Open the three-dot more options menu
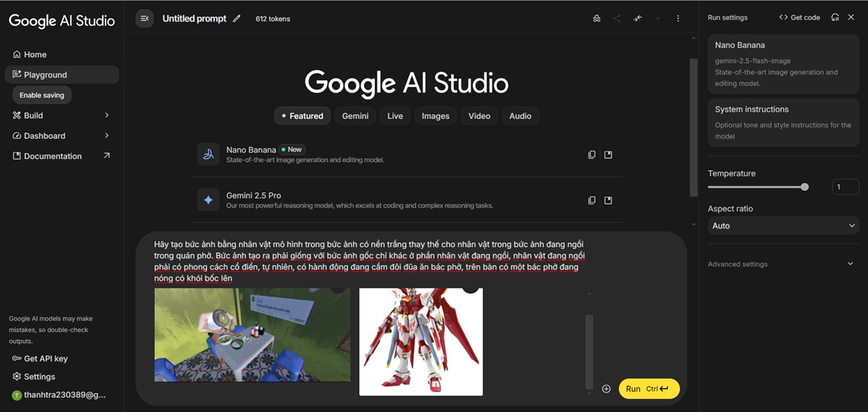This screenshot has width=868, height=412. (x=678, y=19)
